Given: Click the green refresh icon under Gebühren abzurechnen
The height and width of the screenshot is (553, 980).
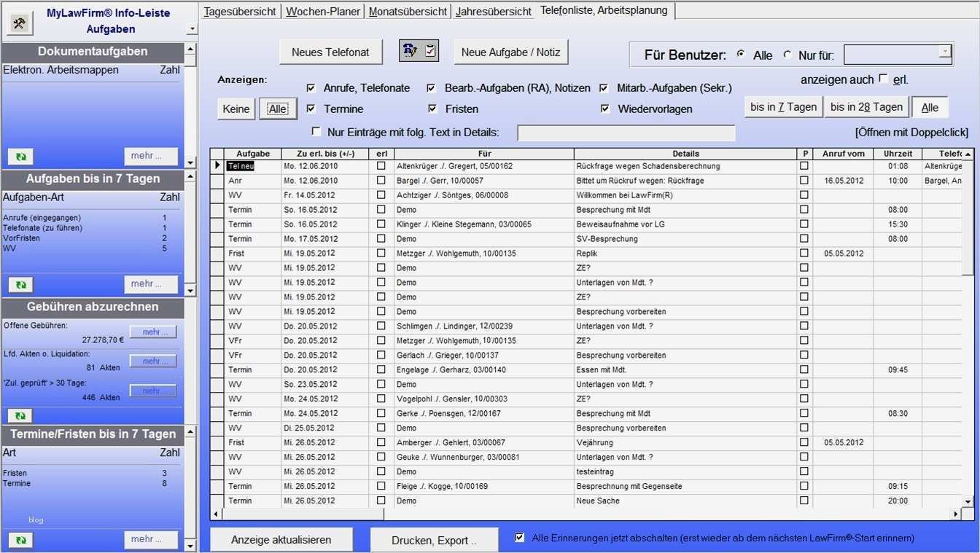Looking at the screenshot, I should (20, 415).
